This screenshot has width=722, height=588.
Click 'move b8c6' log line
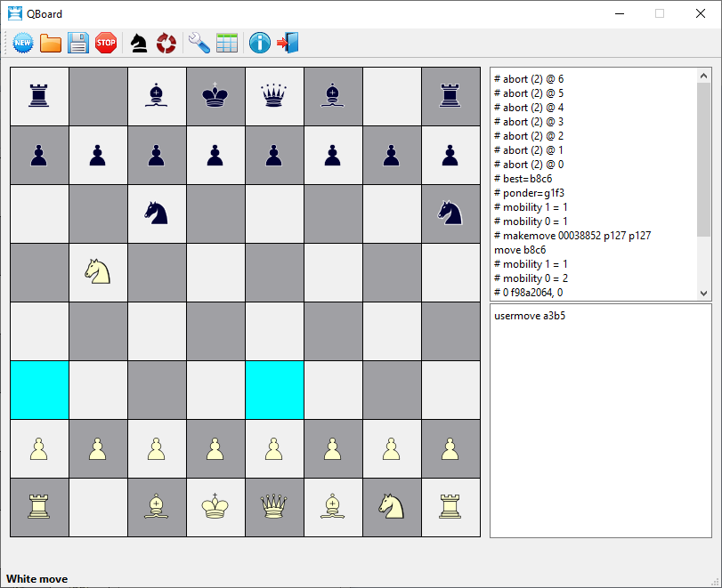520,250
